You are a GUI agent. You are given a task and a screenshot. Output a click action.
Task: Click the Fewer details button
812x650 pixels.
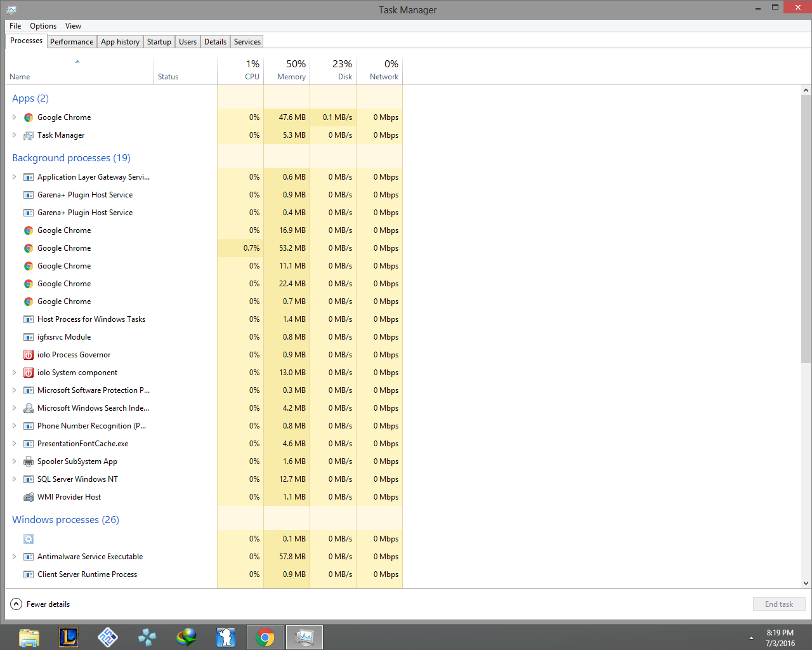click(41, 604)
